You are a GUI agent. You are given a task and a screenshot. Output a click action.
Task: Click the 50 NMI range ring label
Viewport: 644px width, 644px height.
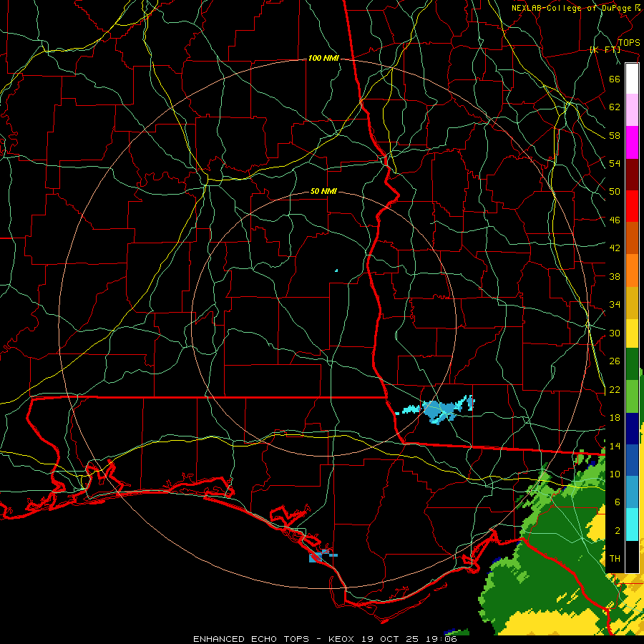[x=323, y=191]
